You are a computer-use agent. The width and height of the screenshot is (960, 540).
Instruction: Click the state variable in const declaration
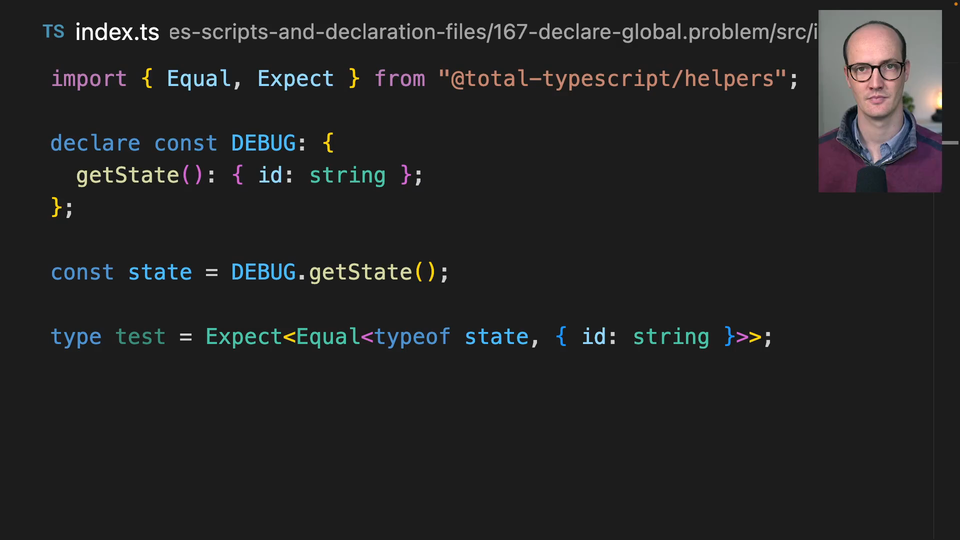(x=159, y=272)
